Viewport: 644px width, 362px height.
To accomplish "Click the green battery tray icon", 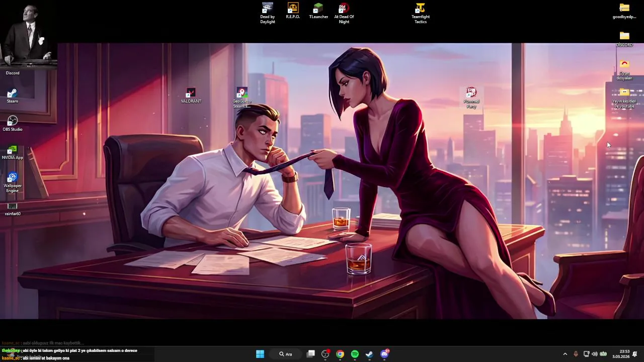I will tap(603, 354).
